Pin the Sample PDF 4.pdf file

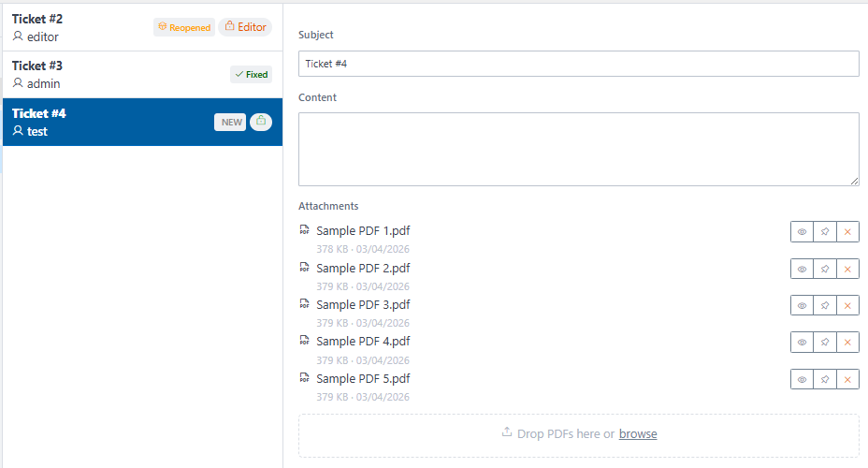click(825, 342)
